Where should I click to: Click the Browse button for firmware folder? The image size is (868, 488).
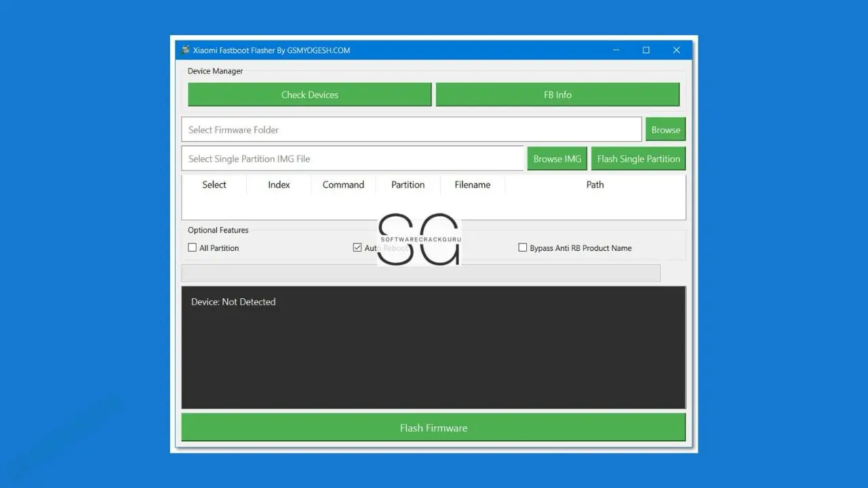pyautogui.click(x=665, y=129)
